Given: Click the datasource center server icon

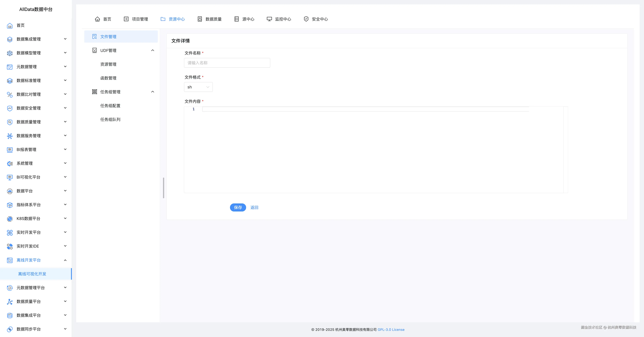Looking at the screenshot, I should click(x=236, y=19).
